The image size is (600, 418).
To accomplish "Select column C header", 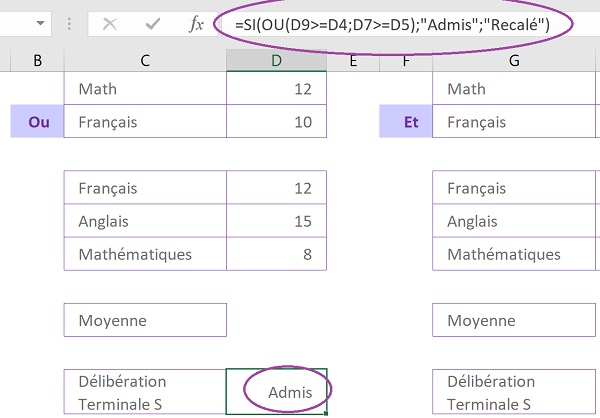I will 145,62.
